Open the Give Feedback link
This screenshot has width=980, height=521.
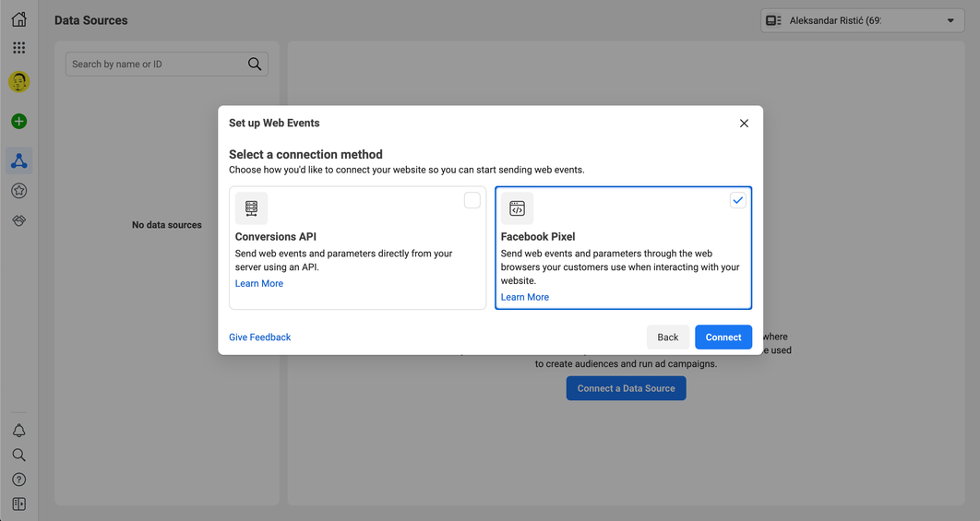tap(260, 337)
